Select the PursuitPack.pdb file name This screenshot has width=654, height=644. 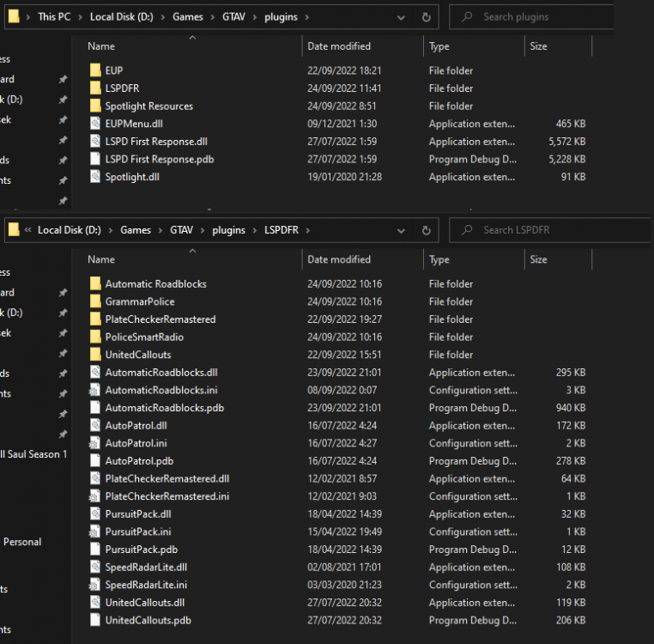tap(142, 550)
